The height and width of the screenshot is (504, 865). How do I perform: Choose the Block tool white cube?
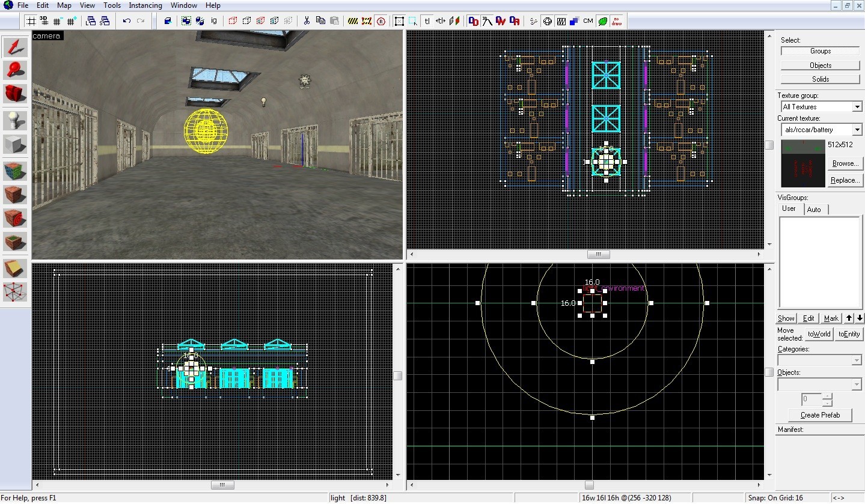coord(16,144)
